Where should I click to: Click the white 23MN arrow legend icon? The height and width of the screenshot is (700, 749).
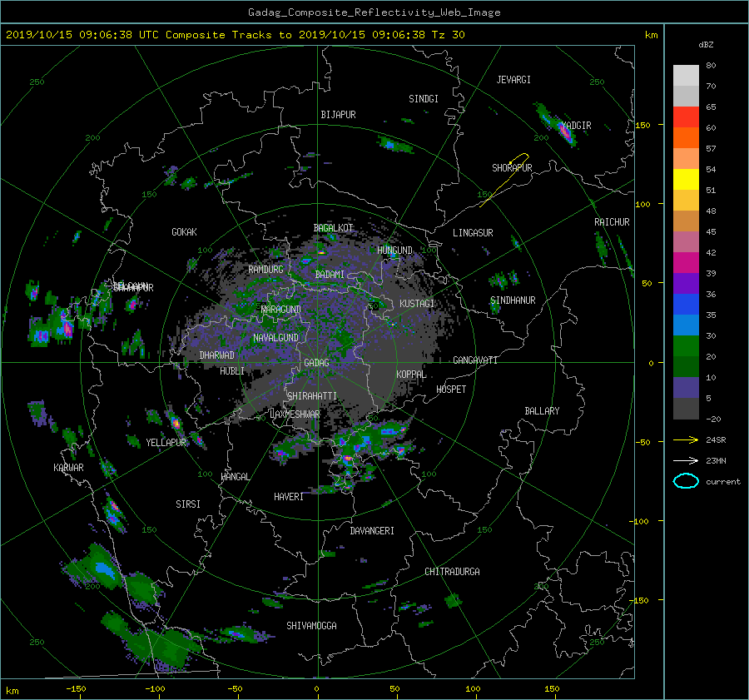pyautogui.click(x=686, y=460)
